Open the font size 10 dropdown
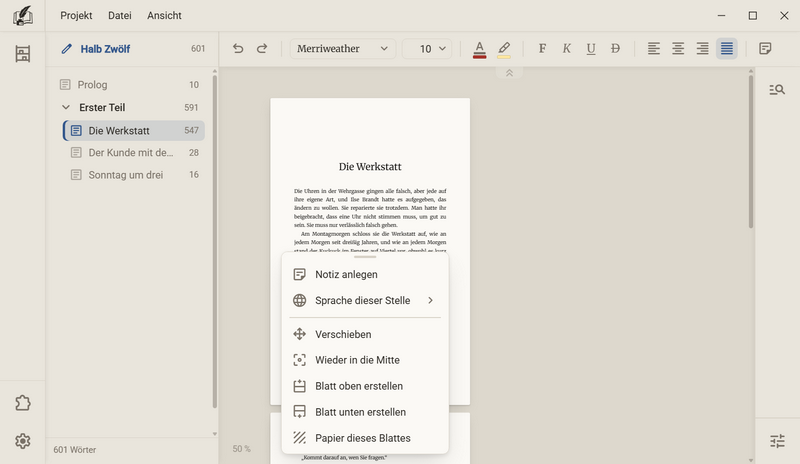Image resolution: width=800 pixels, height=464 pixels. [427, 48]
